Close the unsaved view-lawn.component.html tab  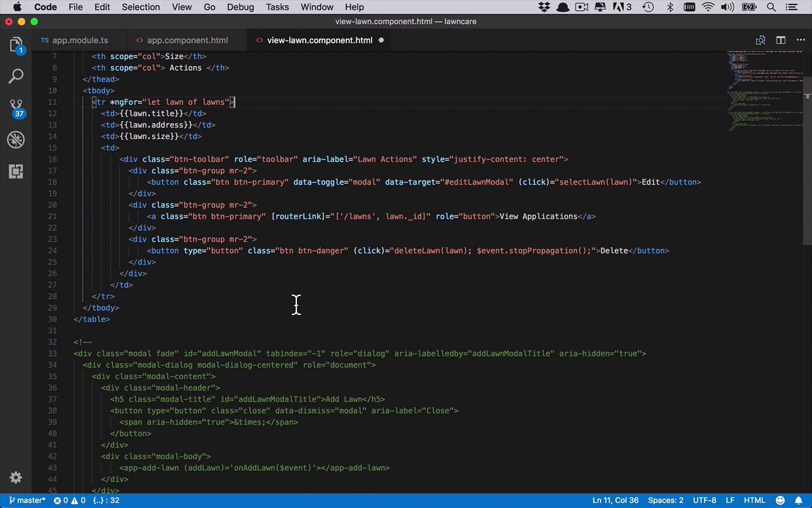tap(381, 40)
